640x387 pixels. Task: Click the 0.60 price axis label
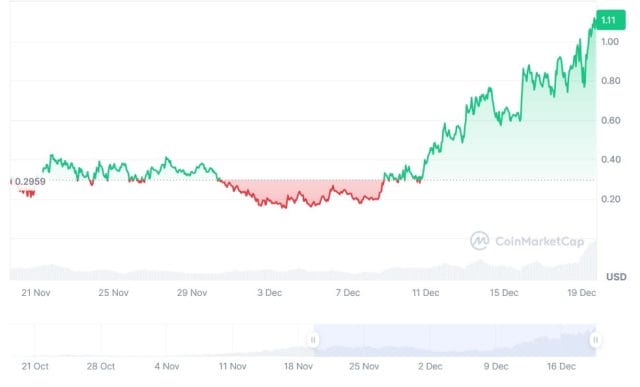(611, 120)
